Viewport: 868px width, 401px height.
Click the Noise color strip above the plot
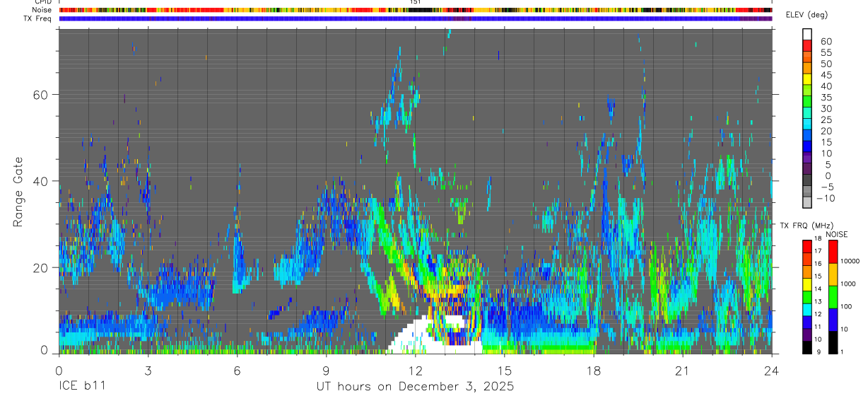415,11
